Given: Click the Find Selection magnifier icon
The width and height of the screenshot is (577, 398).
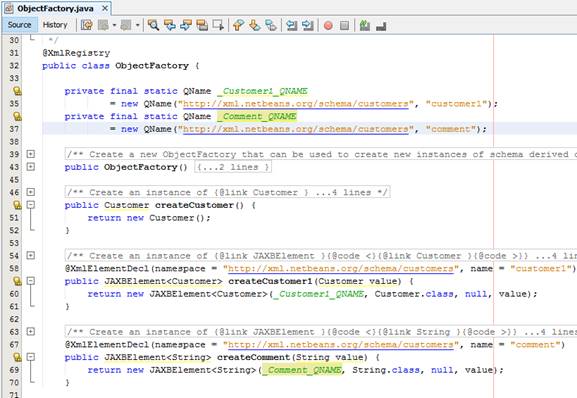Looking at the screenshot, I should [153, 25].
